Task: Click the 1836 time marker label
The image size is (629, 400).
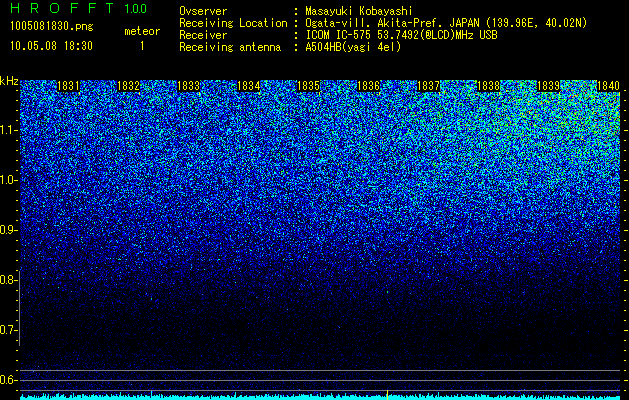Action: (x=368, y=86)
